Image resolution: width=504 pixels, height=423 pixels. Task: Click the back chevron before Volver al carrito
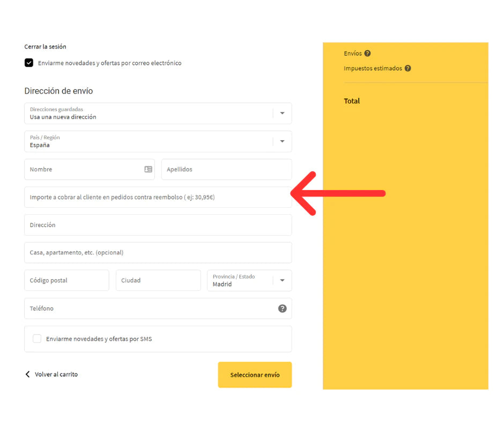point(28,374)
